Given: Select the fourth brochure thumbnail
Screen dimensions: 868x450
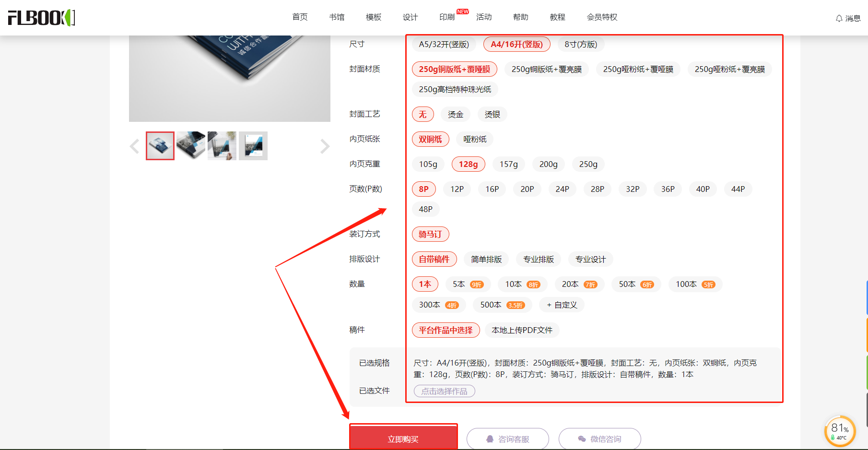Looking at the screenshot, I should [253, 146].
